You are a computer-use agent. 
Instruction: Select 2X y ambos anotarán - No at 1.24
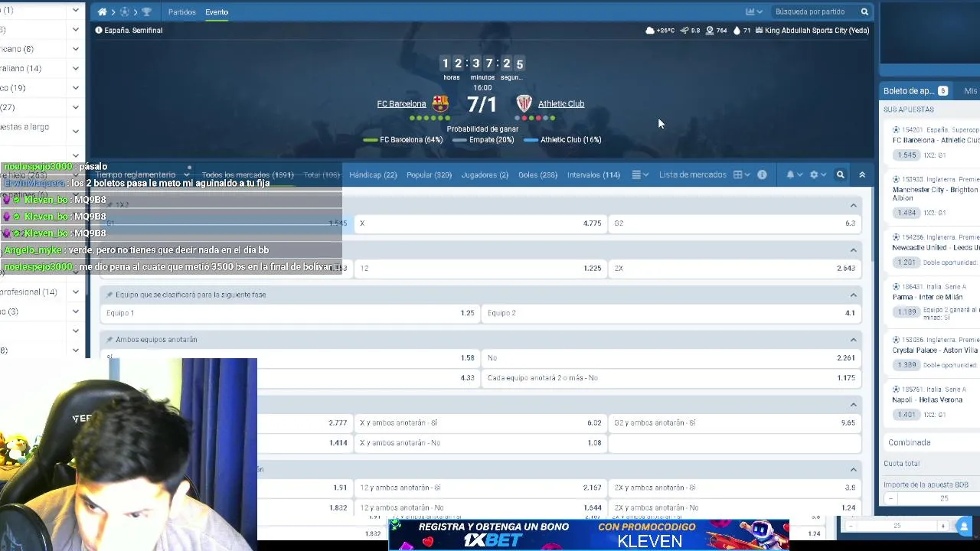735,508
